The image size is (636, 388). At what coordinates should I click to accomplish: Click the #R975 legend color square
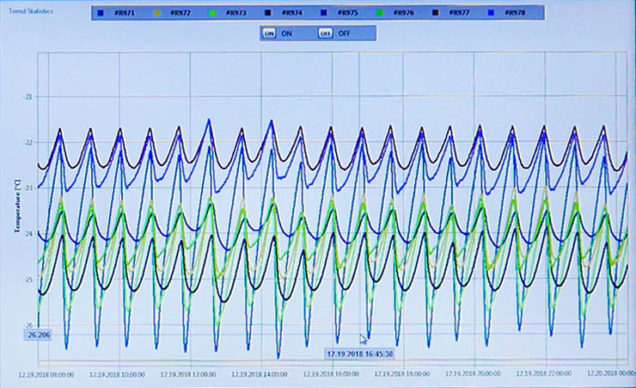click(x=324, y=13)
